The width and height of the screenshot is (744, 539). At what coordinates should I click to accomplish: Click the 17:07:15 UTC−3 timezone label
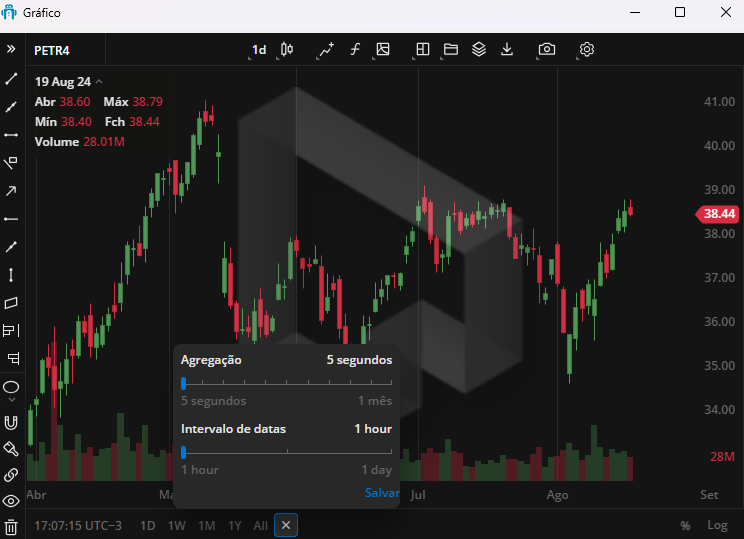(78, 526)
